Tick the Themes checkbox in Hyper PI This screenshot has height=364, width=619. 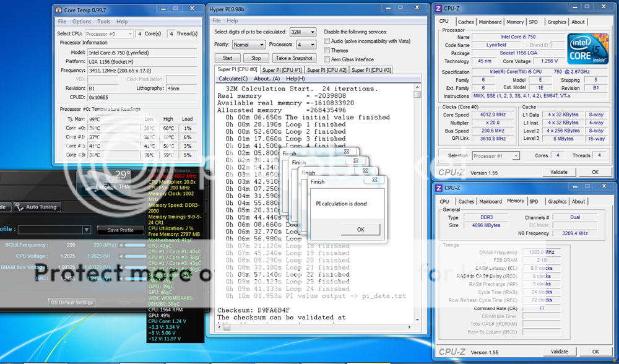[327, 50]
